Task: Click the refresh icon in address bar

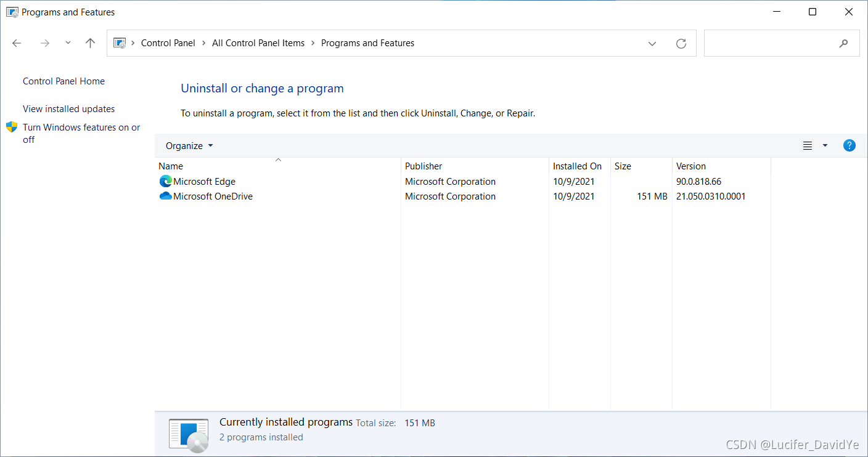Action: pos(681,43)
